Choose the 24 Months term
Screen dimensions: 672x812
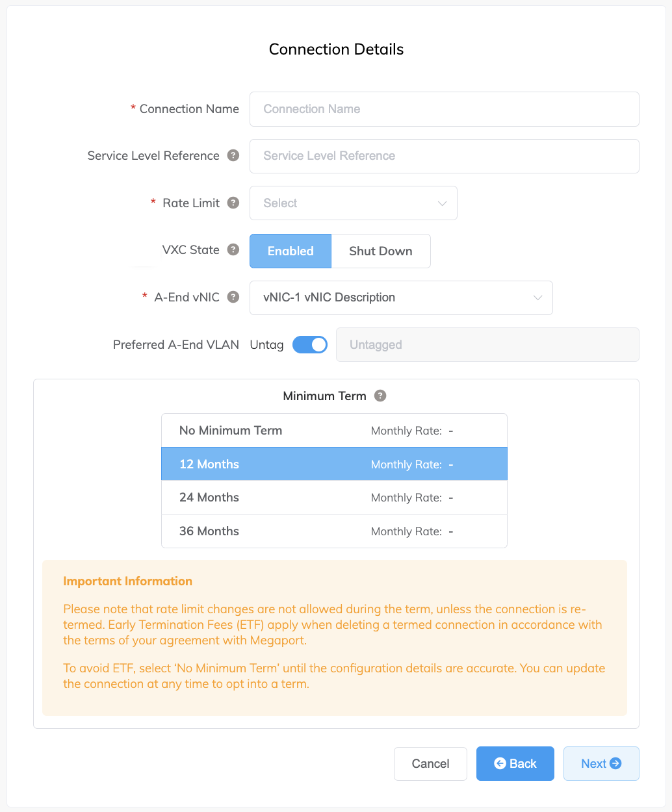pyautogui.click(x=334, y=498)
